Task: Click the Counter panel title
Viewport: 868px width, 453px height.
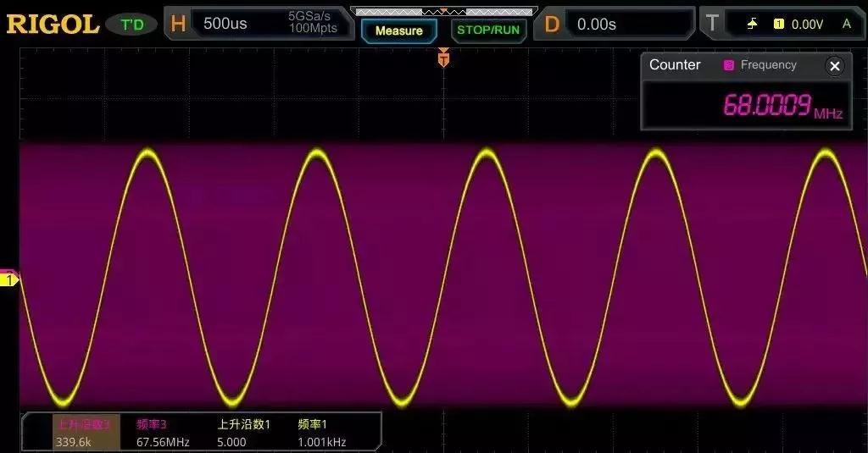Action: tap(675, 64)
